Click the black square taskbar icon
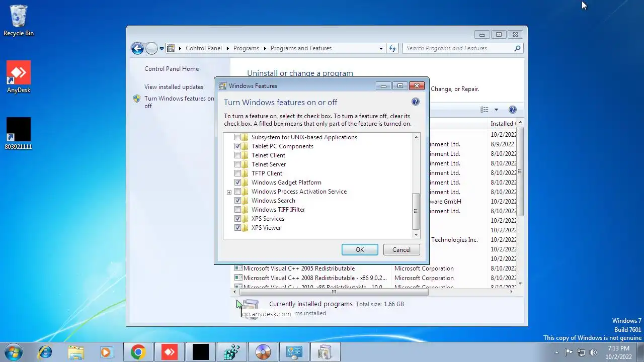644x362 pixels. point(201,352)
